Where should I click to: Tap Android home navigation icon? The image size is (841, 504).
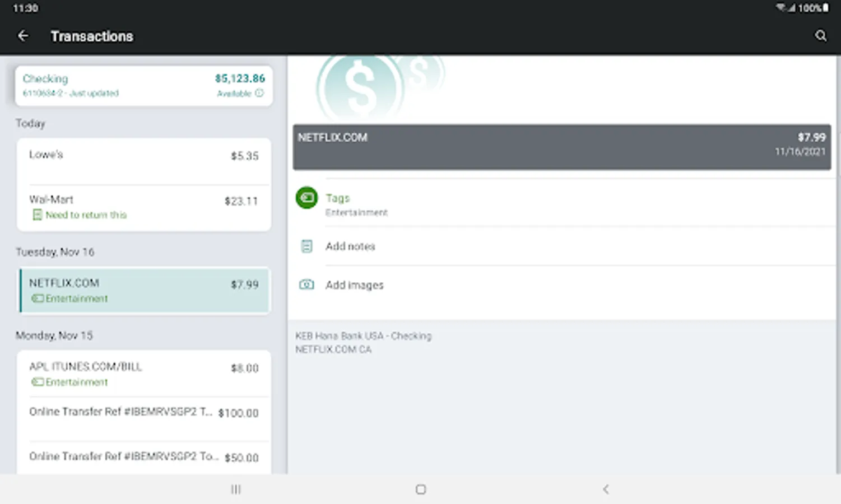pyautogui.click(x=421, y=489)
